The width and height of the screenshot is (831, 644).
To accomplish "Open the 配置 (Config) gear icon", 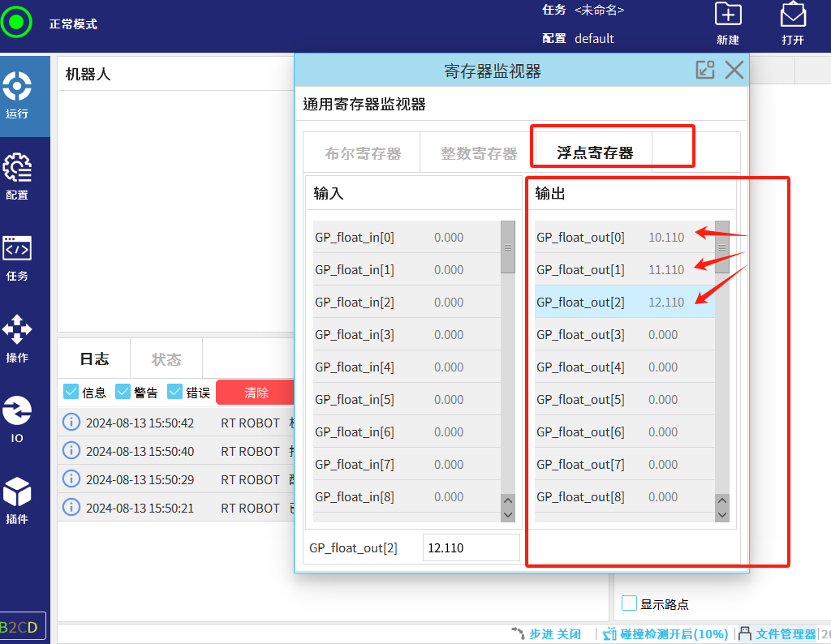I will tap(17, 175).
